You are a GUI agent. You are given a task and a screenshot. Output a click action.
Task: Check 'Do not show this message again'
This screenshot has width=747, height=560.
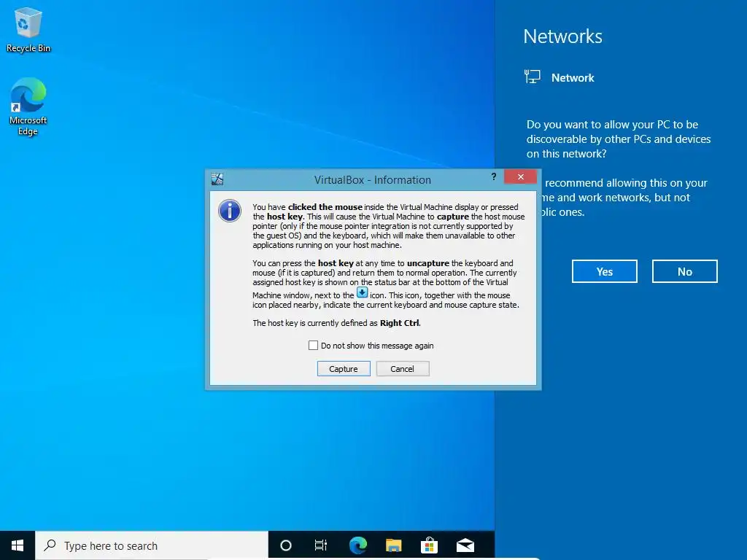point(313,345)
